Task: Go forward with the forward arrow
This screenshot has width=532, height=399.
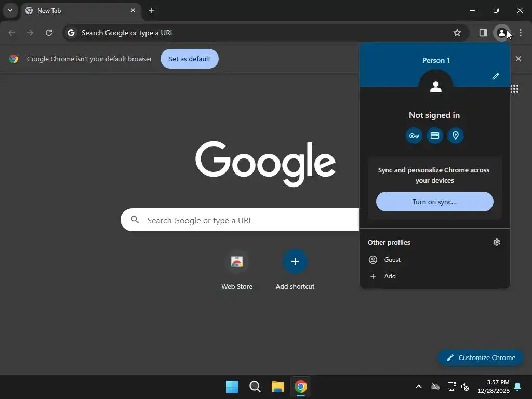Action: pyautogui.click(x=30, y=33)
